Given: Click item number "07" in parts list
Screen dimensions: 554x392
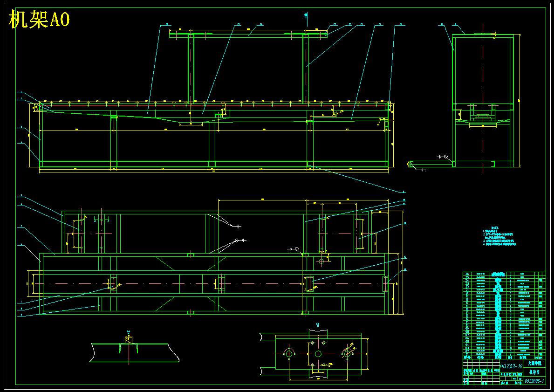Looking at the screenshot, I should [467, 335].
